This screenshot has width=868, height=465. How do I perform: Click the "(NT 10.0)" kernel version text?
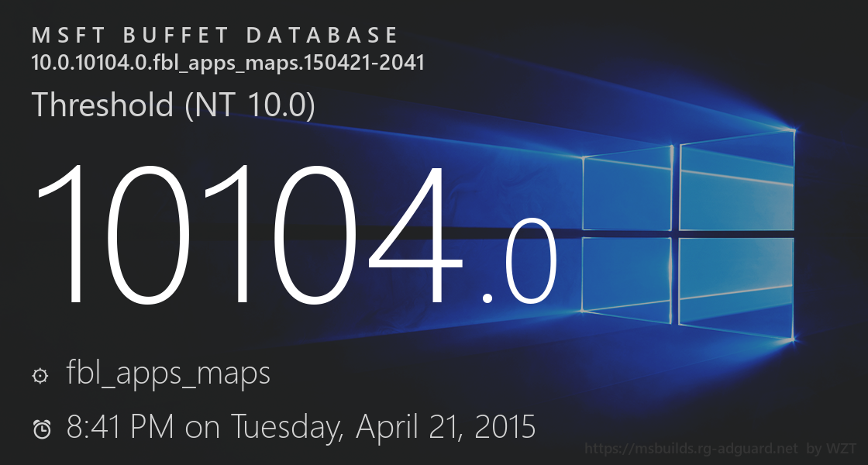[x=250, y=105]
